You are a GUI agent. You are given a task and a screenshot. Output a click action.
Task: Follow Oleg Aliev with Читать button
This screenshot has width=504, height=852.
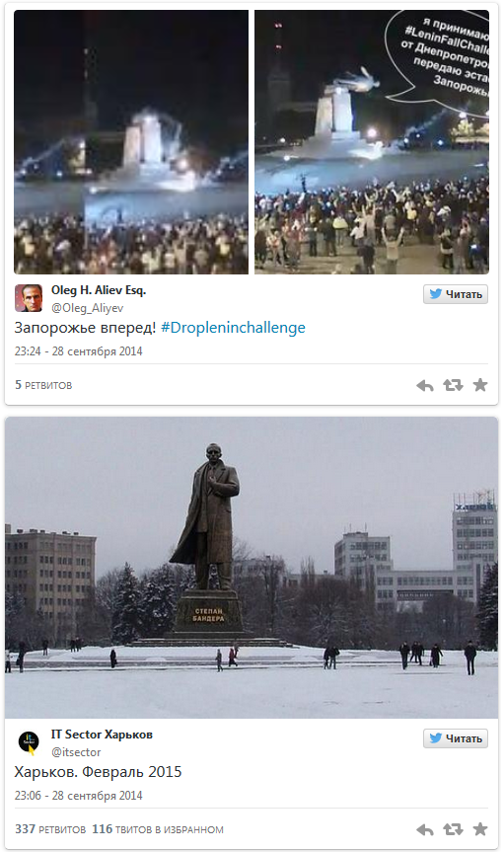coord(456,294)
